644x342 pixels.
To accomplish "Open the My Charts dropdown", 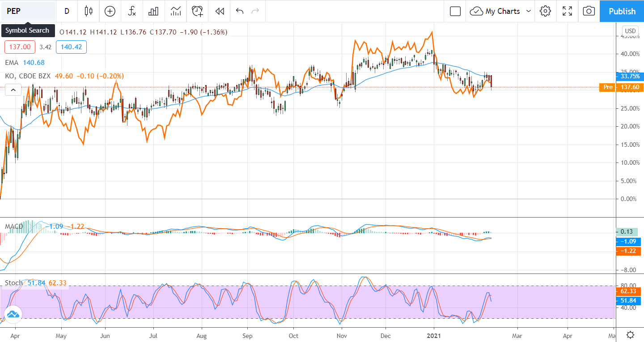I will (501, 11).
